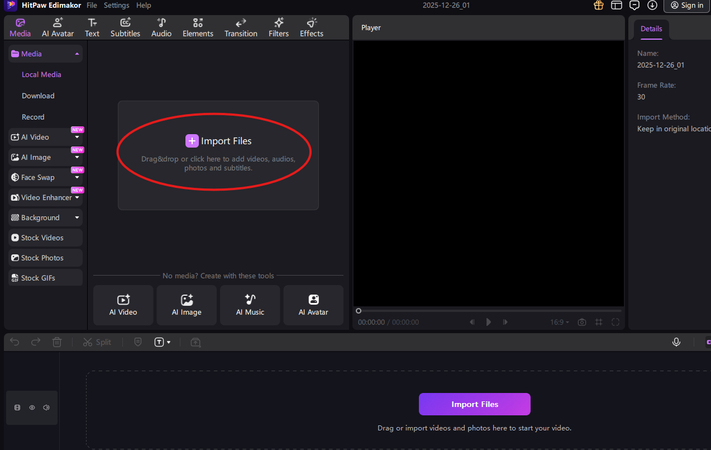Click the frame rate value 30
This screenshot has height=450, width=711.
coord(641,97)
